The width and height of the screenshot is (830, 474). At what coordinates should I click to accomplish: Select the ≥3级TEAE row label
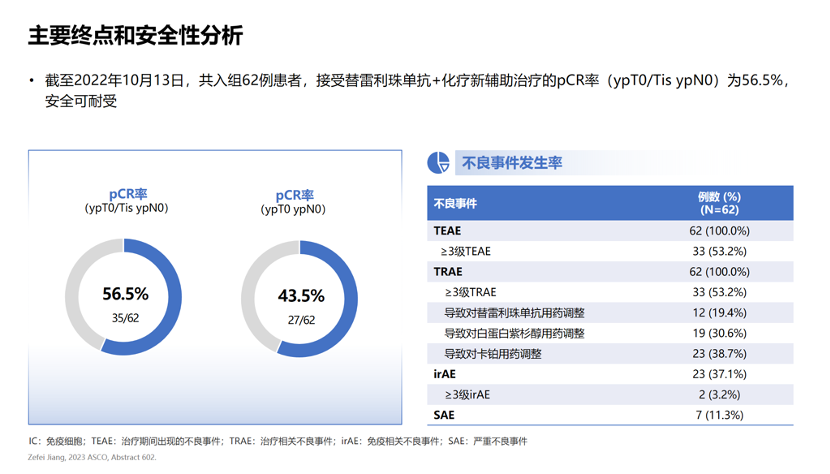[465, 251]
